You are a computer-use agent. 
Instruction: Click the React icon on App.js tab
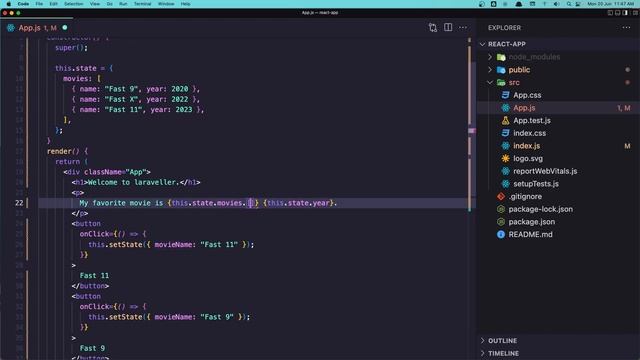click(x=11, y=28)
